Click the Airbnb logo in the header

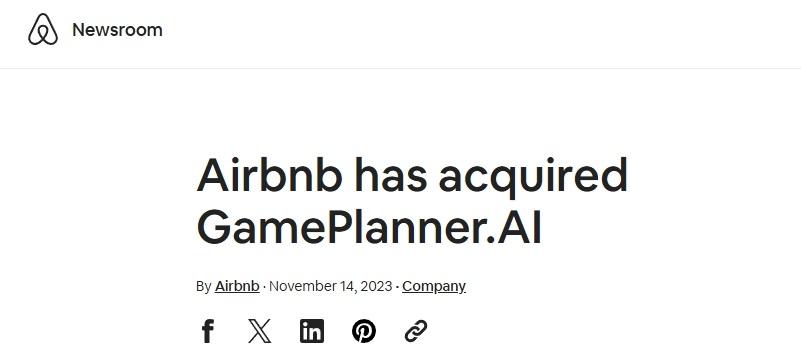click(x=43, y=29)
